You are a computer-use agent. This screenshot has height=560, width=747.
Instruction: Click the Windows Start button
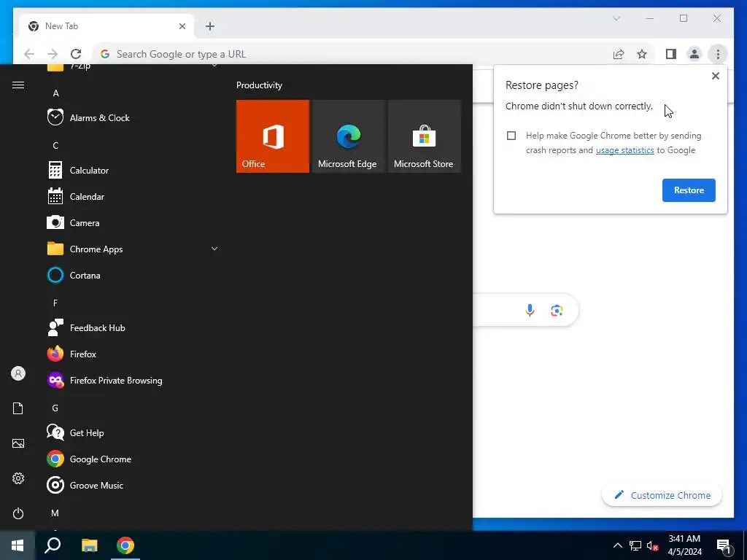[x=18, y=545]
